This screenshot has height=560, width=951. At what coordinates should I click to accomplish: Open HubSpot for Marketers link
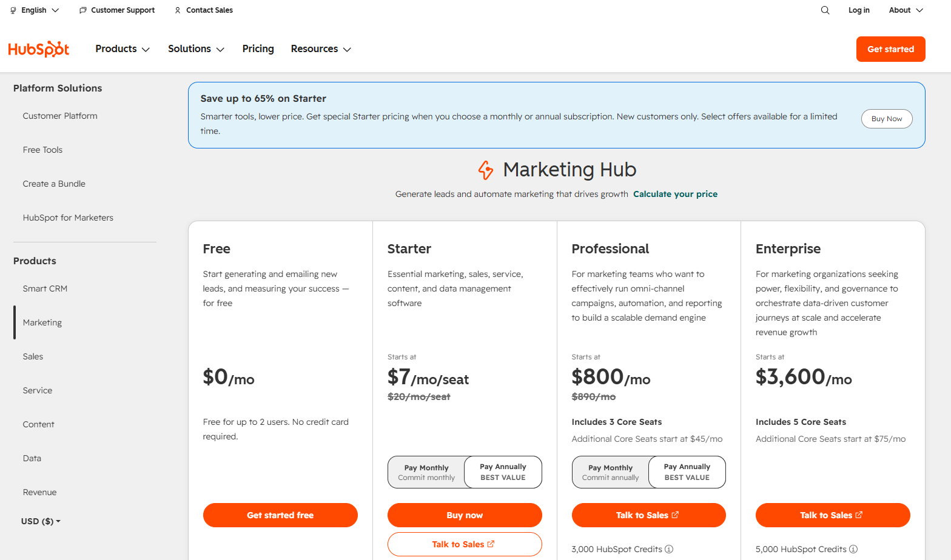click(x=68, y=218)
